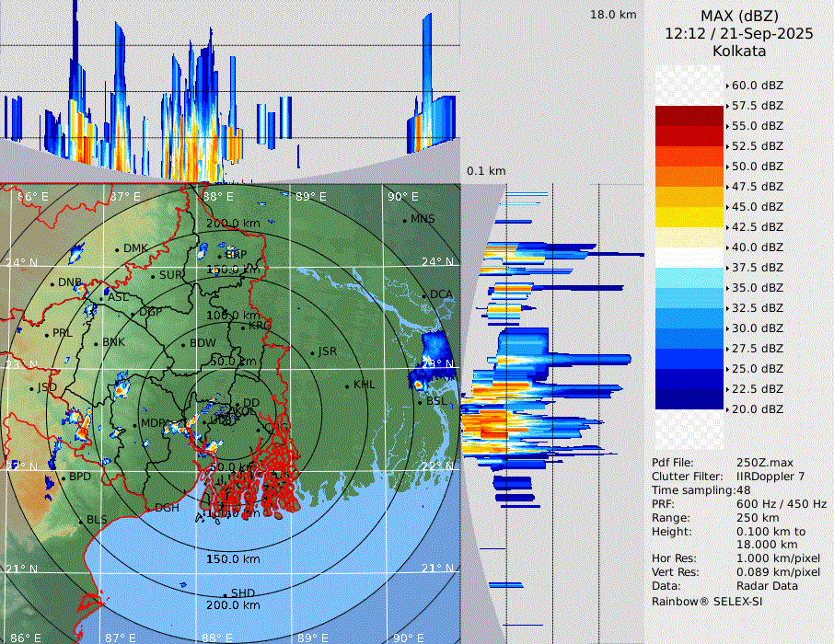Viewport: 834px width, 644px height.
Task: Click the darkest red 57.5 dBZ legend swatch
Action: click(x=689, y=115)
